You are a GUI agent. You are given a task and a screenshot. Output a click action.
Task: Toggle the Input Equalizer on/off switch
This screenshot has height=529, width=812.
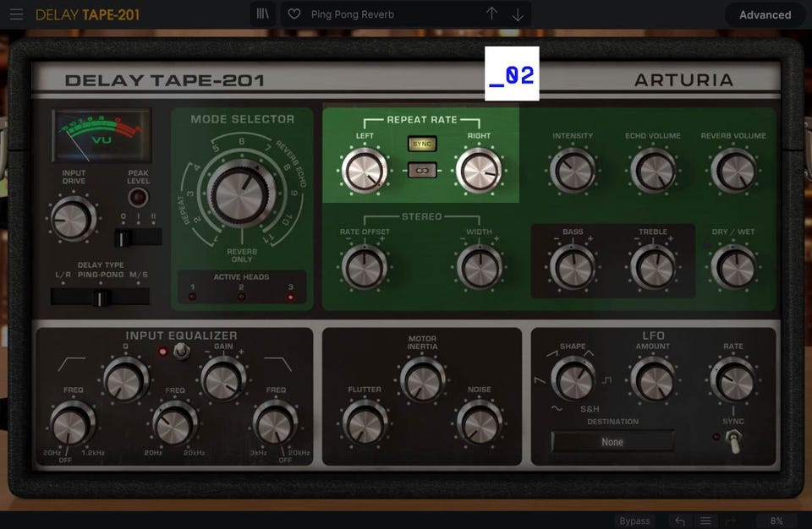coord(181,352)
